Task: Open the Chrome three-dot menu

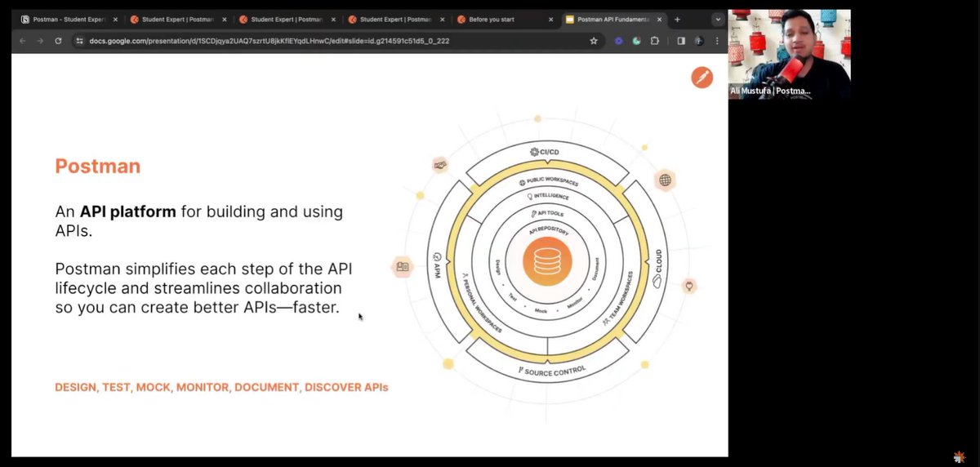Action: (x=716, y=40)
